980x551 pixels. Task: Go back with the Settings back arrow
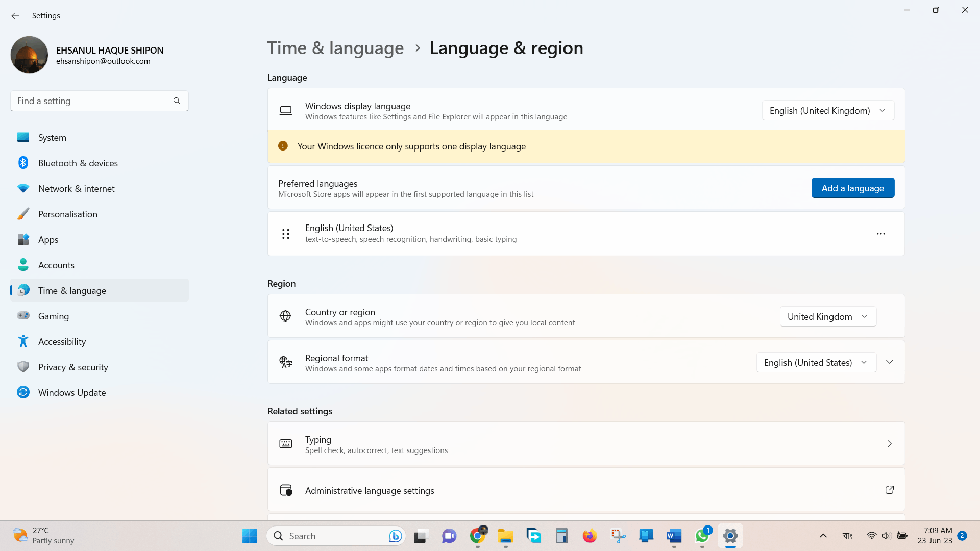point(15,16)
